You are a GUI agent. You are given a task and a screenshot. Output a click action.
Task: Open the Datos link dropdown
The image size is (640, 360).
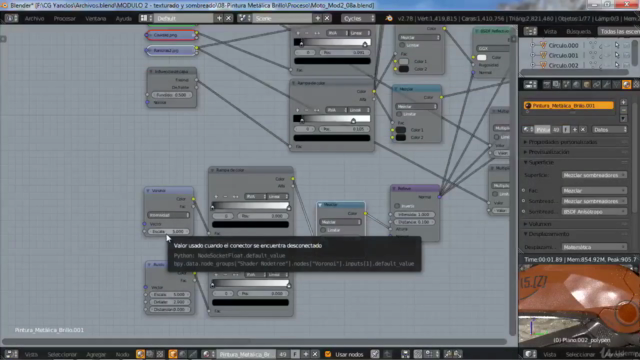[x=610, y=129]
